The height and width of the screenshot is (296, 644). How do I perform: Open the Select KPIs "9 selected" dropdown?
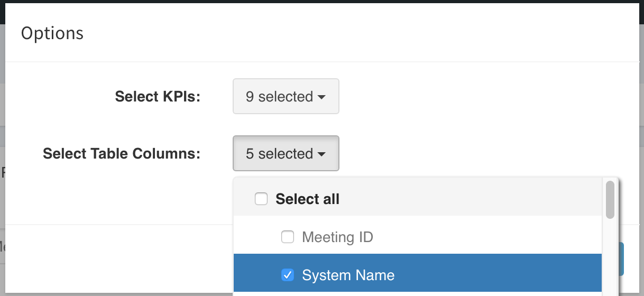pos(286,97)
